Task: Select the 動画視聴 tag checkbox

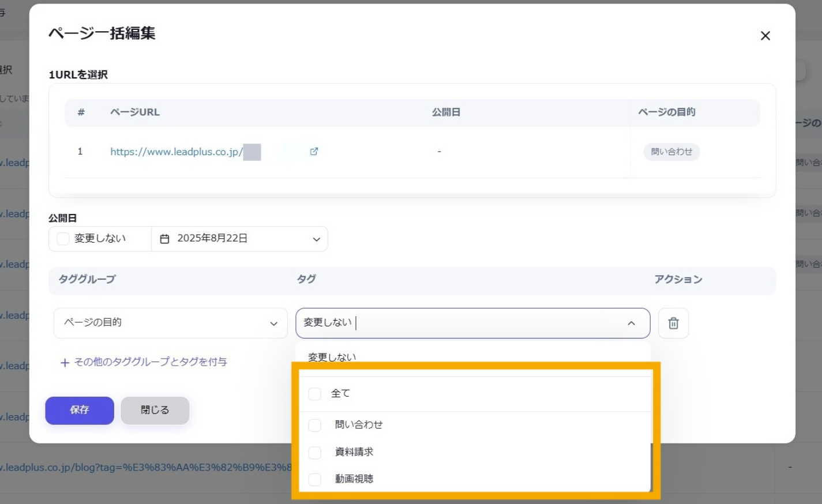Action: coord(314,479)
